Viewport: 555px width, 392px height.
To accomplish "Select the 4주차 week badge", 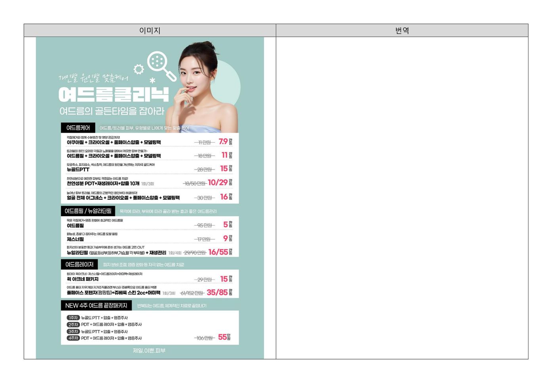I will pyautogui.click(x=73, y=338).
